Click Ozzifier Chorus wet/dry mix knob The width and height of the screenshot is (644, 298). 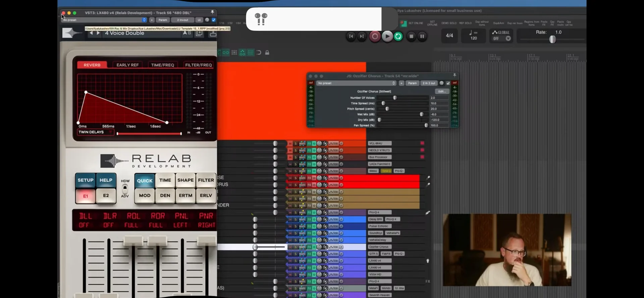pyautogui.click(x=441, y=83)
